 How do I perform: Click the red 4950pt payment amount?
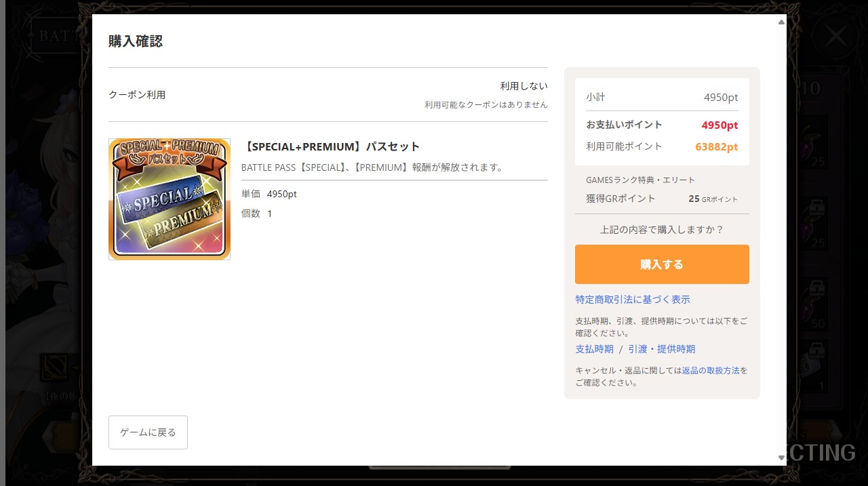click(719, 125)
